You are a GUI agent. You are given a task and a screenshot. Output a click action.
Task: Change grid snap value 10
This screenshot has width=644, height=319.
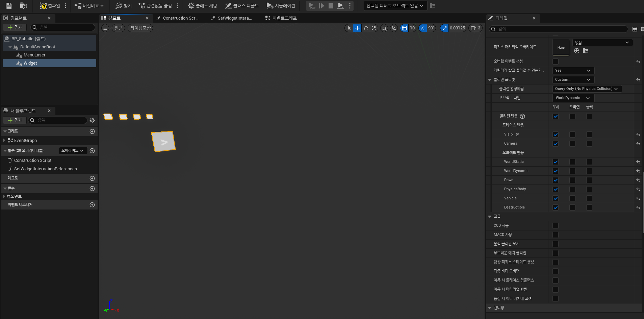pyautogui.click(x=412, y=28)
